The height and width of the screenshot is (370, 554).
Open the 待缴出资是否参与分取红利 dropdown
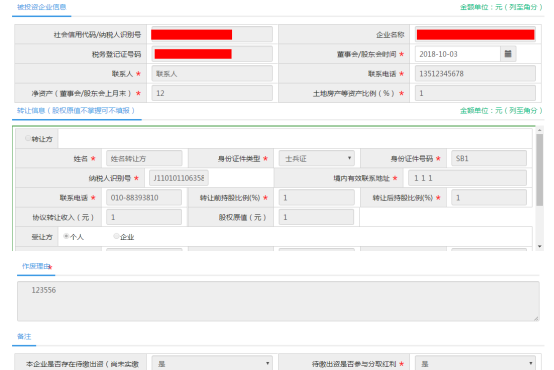475,363
